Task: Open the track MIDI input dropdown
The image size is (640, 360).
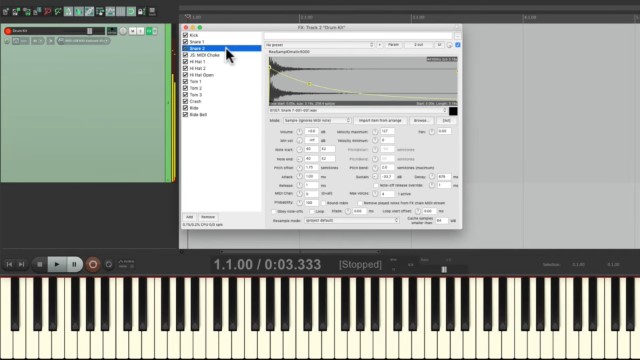Action: click(83, 41)
